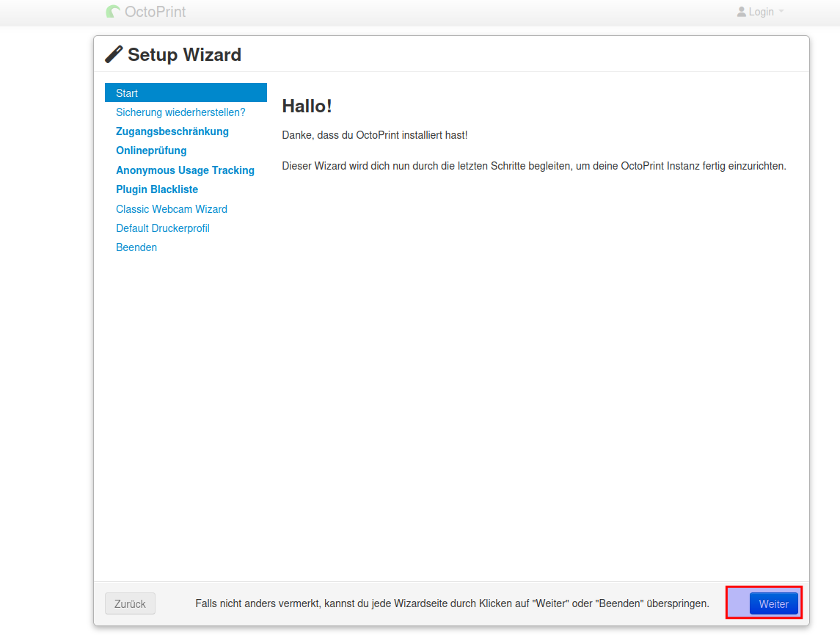This screenshot has height=635, width=840.
Task: Click the pencil icon next to Setup Wizard
Action: [114, 54]
